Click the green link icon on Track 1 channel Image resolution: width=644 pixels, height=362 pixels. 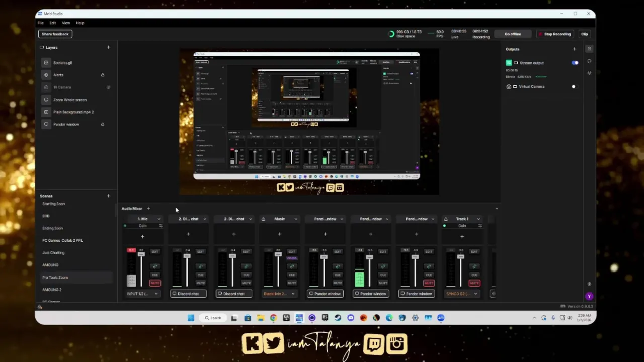(474, 266)
